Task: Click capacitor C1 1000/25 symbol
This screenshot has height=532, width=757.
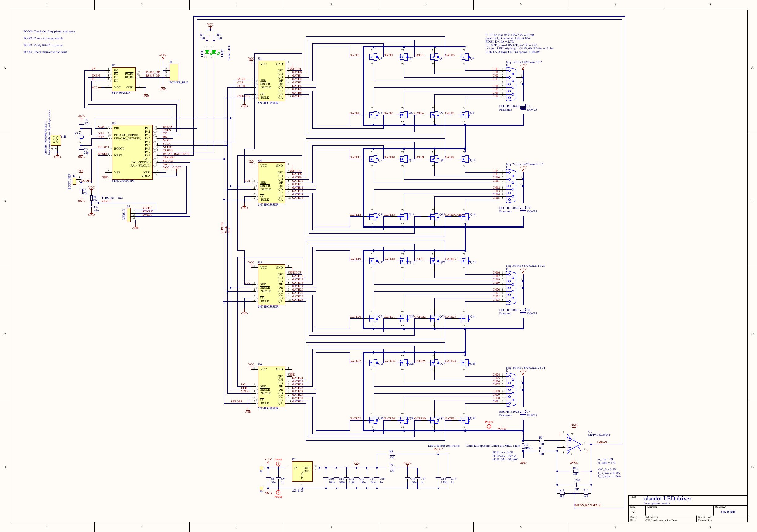Action: [523, 108]
